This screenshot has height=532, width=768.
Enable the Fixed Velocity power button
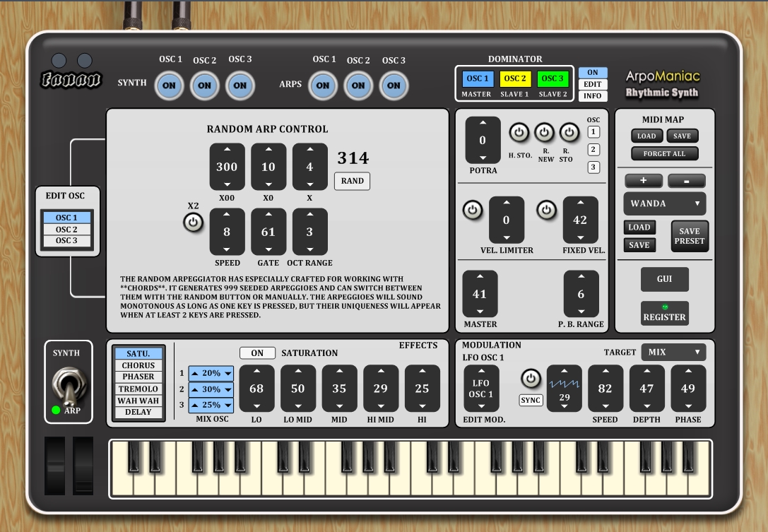(x=546, y=210)
